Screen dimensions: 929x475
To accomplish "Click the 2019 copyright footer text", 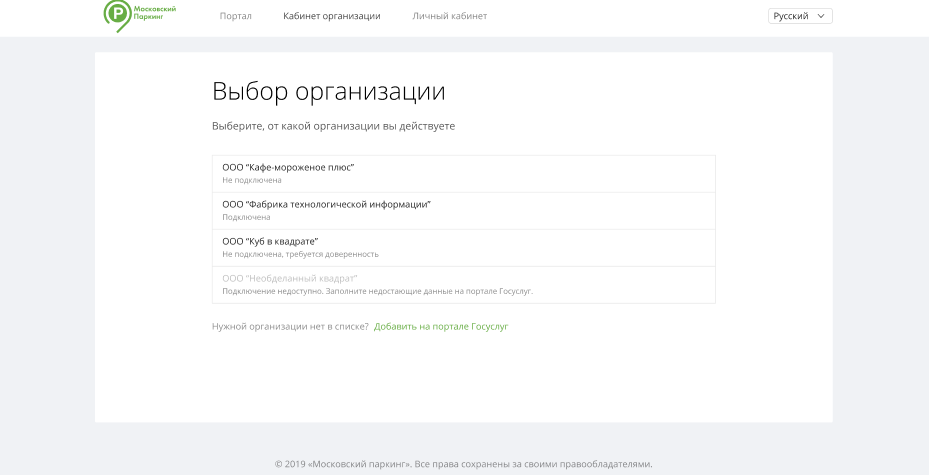I will click(x=464, y=464).
